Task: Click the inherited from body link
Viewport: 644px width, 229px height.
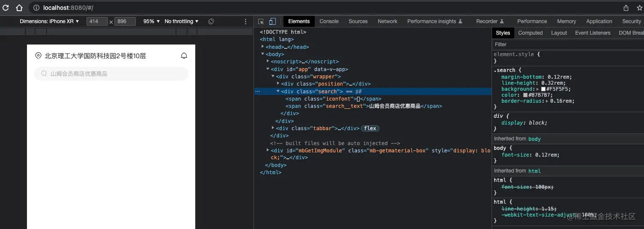Action: [x=534, y=139]
